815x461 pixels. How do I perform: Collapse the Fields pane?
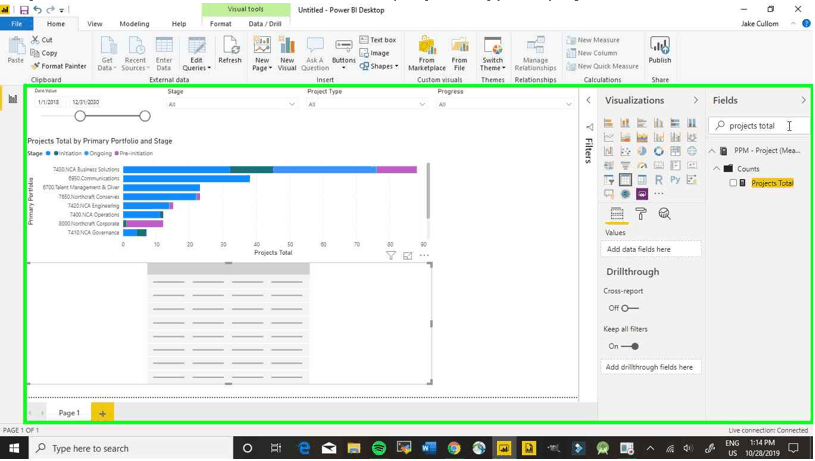click(803, 100)
